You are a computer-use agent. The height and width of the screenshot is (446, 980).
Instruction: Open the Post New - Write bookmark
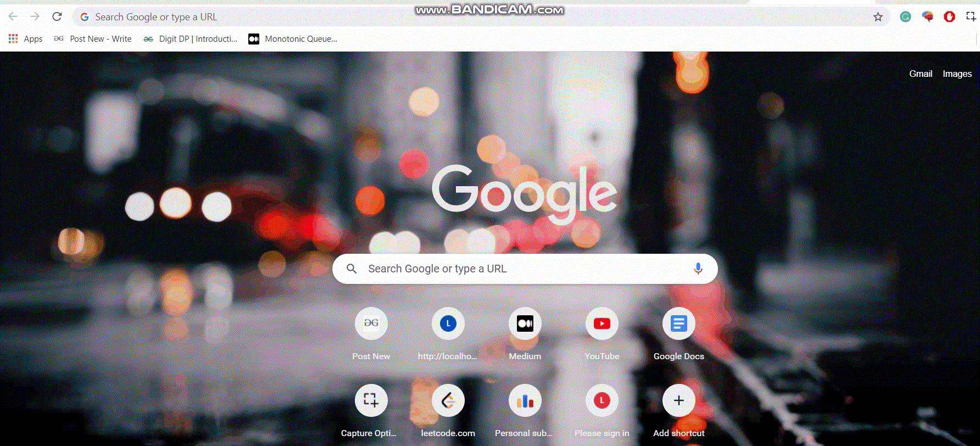click(x=92, y=39)
